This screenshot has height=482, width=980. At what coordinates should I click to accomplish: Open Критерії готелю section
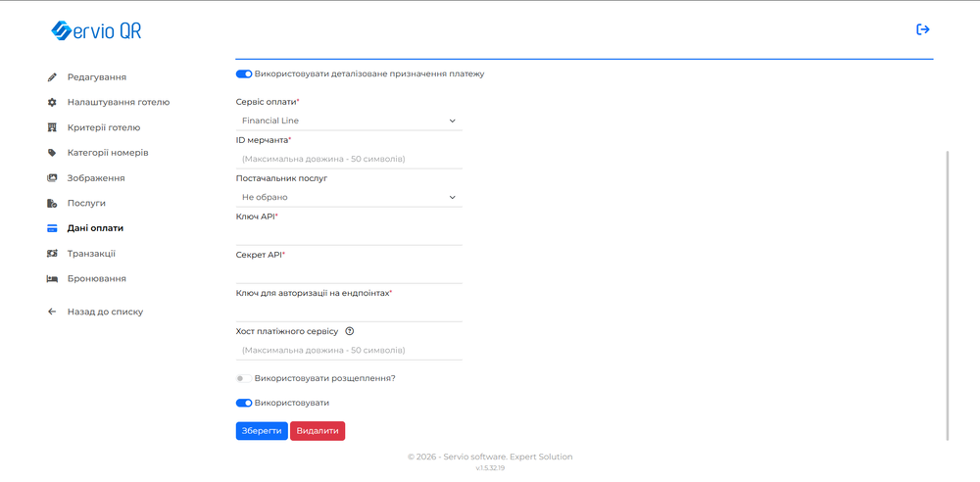coord(104,127)
